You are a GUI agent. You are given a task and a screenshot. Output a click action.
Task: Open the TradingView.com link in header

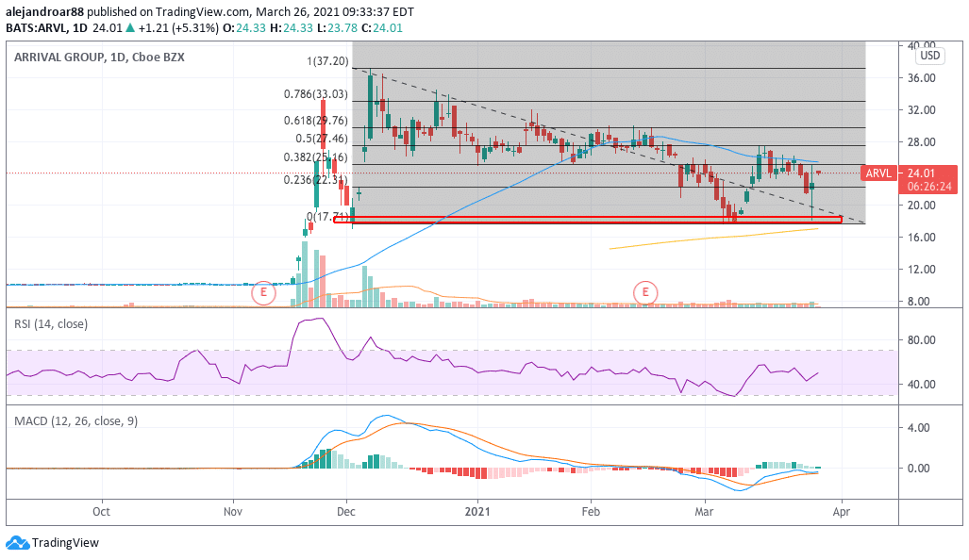pyautogui.click(x=203, y=11)
